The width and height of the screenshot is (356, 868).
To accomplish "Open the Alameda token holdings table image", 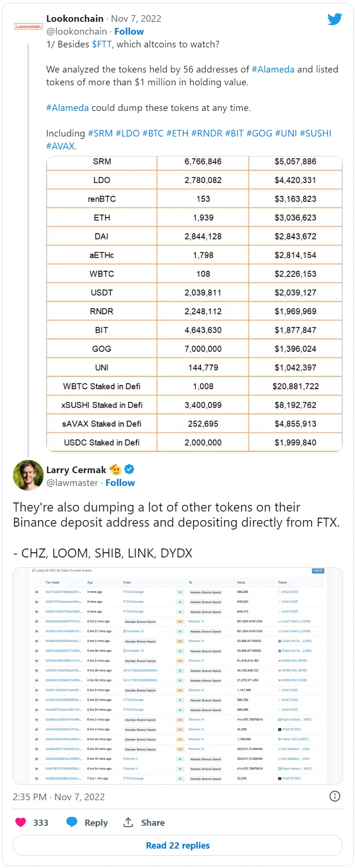I will pos(194,303).
